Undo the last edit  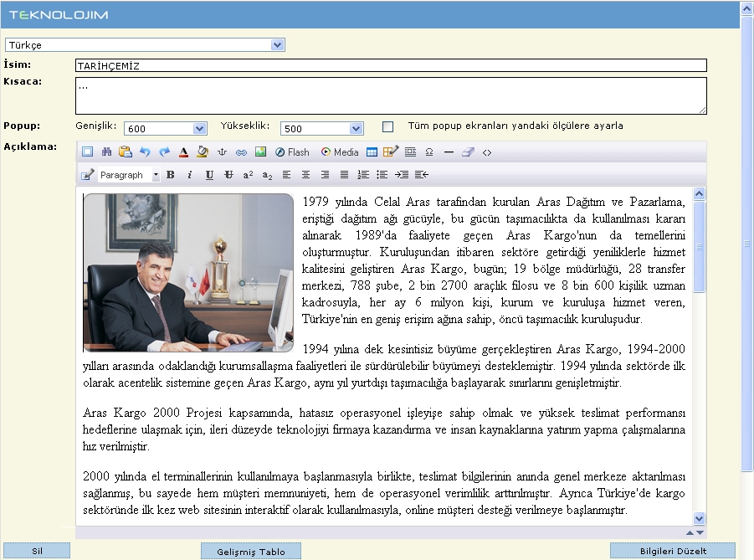[145, 152]
